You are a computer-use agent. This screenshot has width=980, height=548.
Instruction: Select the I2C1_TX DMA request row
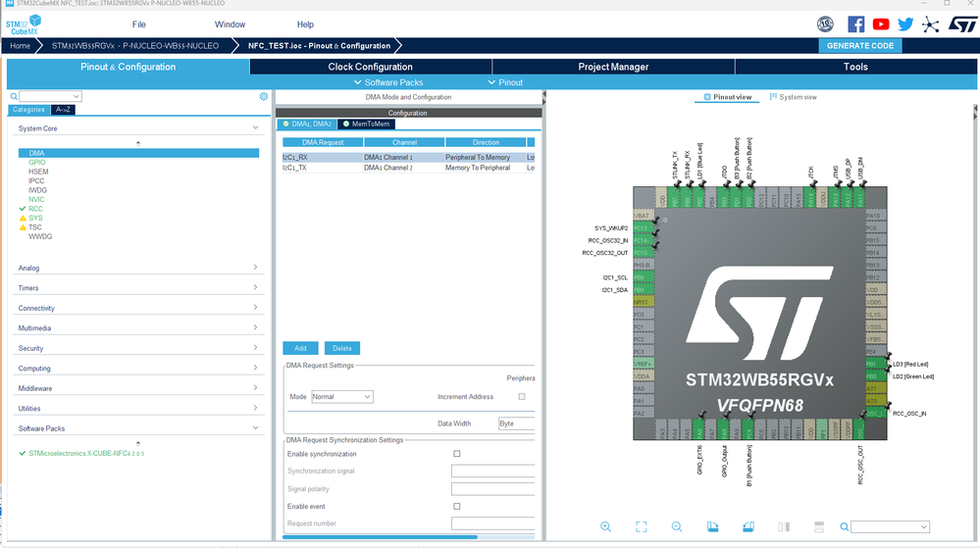[409, 168]
